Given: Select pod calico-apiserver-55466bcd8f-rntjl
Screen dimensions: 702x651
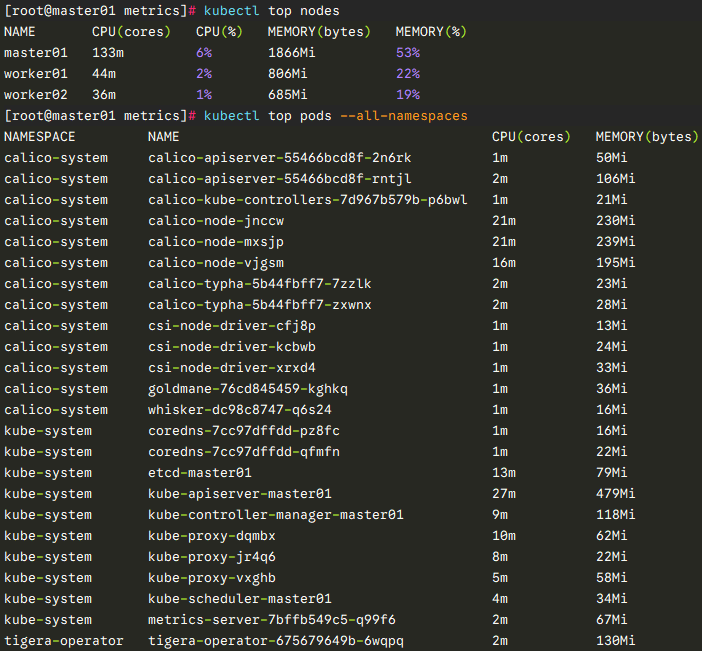Looking at the screenshot, I should coord(280,179).
